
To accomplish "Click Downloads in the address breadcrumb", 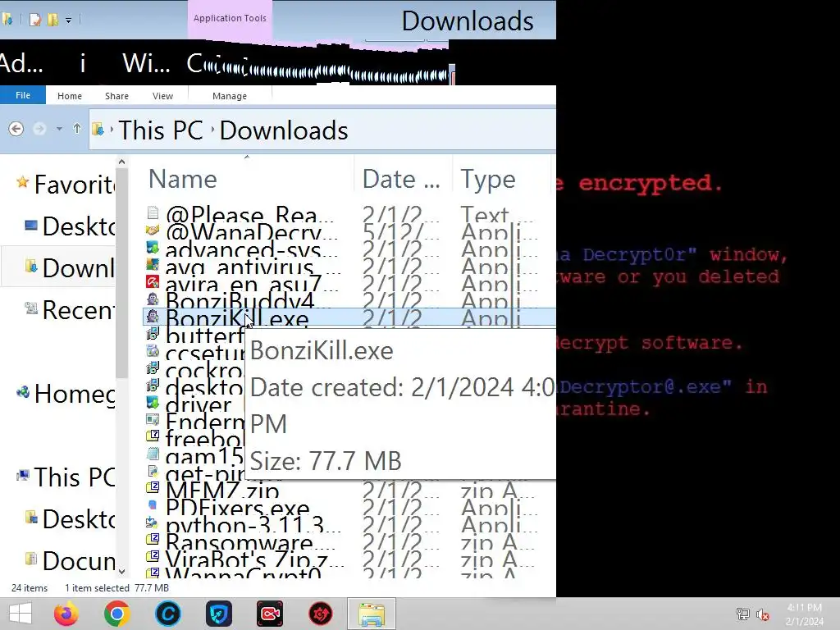I will 284,130.
